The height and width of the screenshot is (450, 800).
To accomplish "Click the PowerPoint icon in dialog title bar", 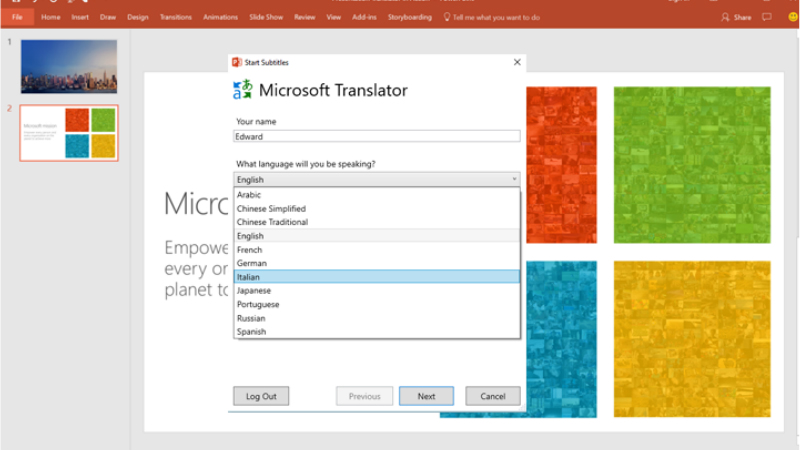I will tap(237, 62).
